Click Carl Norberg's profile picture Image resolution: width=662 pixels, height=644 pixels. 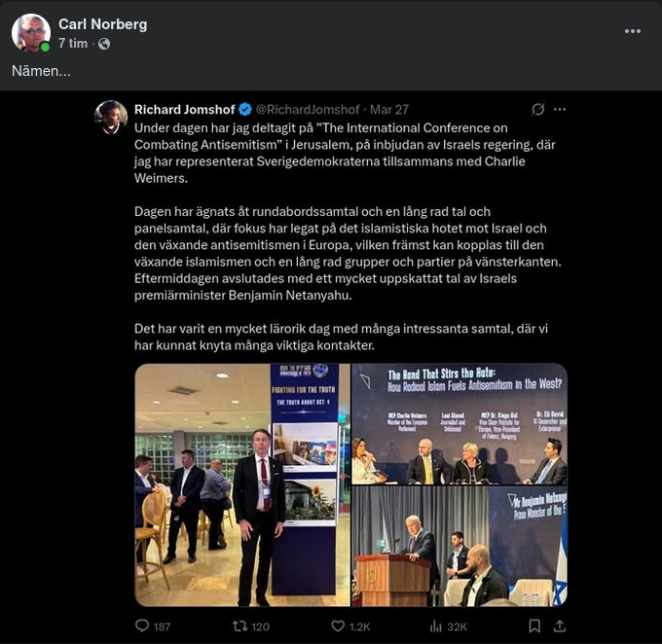click(31, 33)
